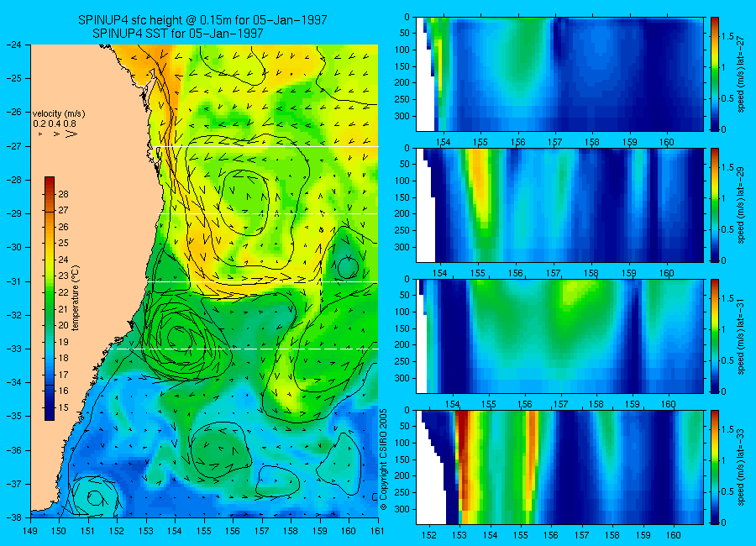
Task: Select the 'speed (m/s) lat=-27' label
Action: (x=742, y=74)
